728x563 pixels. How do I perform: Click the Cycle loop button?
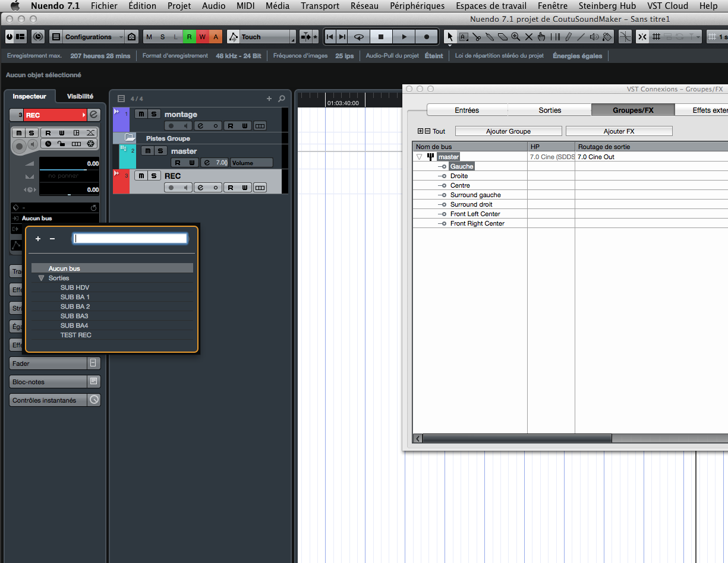(x=359, y=37)
